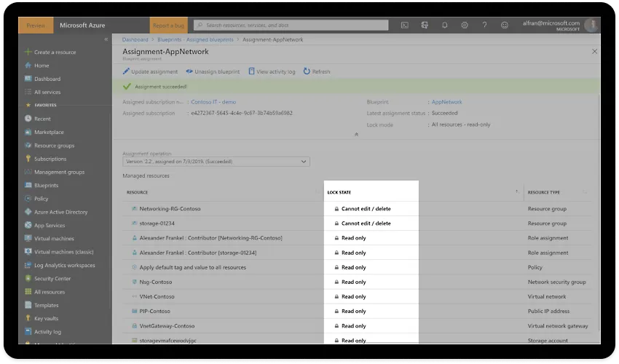Image resolution: width=619 pixels, height=364 pixels.
Task: Click Report a bug button
Action: [x=168, y=25]
